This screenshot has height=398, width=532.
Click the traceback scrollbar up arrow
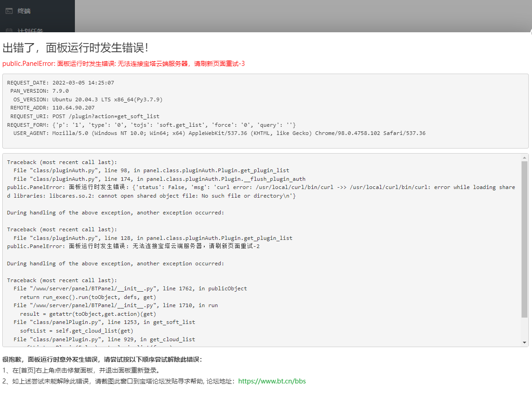click(525, 158)
